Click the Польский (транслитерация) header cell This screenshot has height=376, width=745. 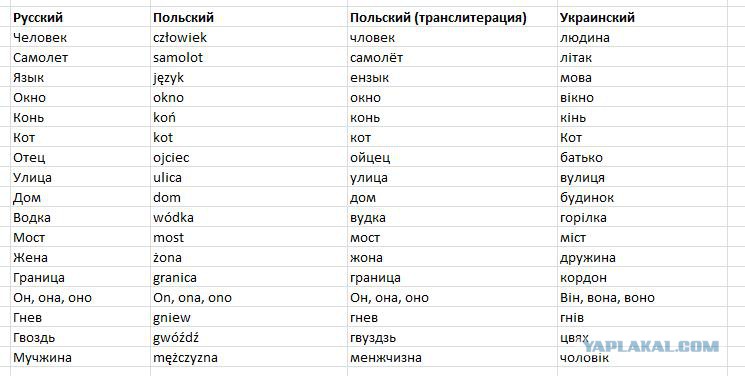tap(452, 18)
